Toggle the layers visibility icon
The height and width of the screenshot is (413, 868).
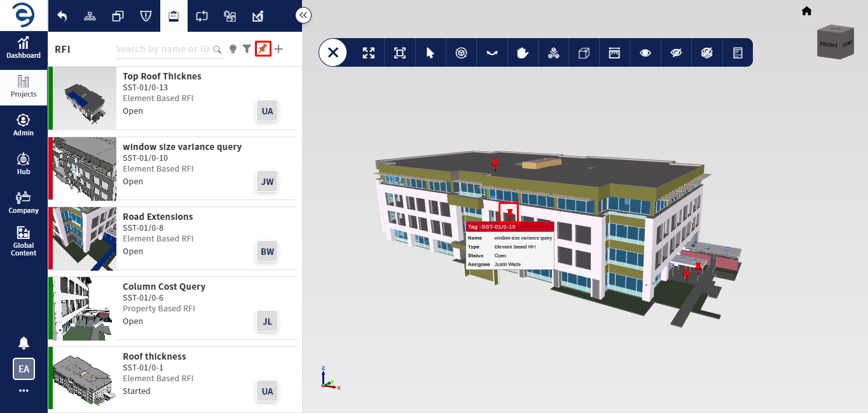706,53
